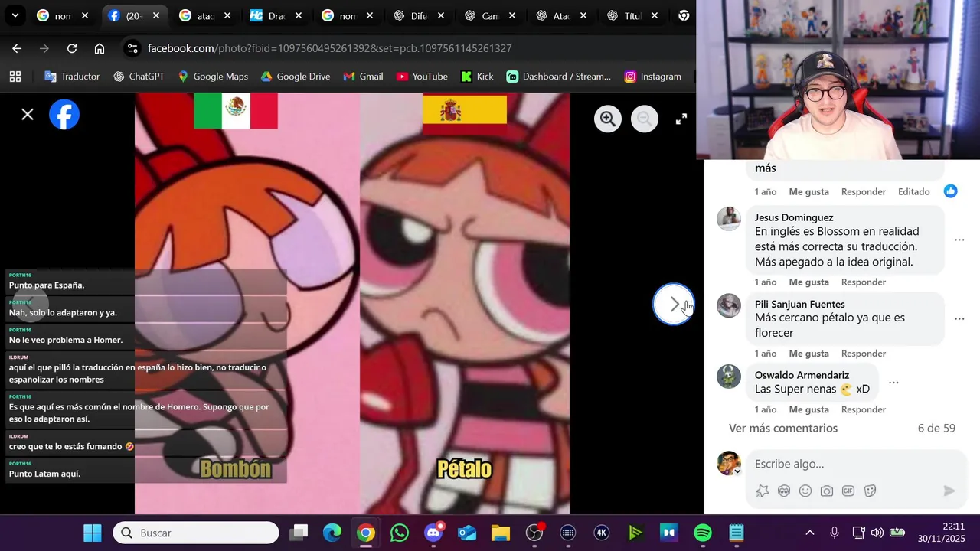Open the sticker picker in comment box
Viewport: 980px width, 551px height.
click(870, 491)
